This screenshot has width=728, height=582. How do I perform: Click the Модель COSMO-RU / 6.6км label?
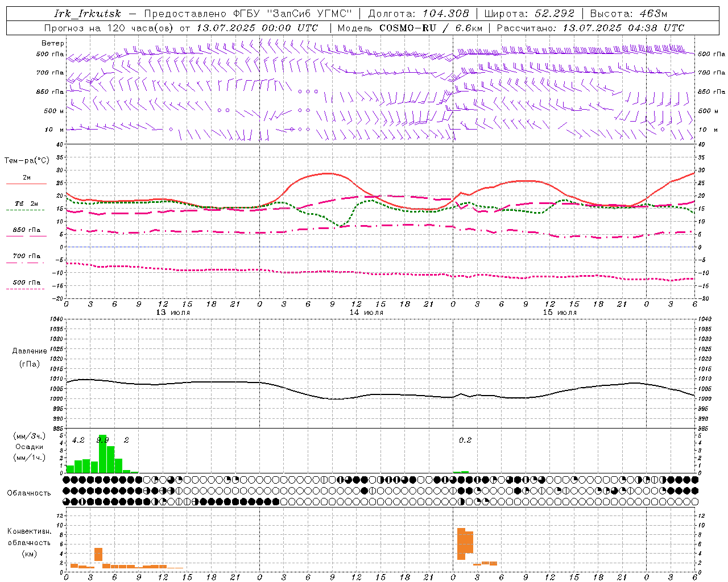click(409, 28)
